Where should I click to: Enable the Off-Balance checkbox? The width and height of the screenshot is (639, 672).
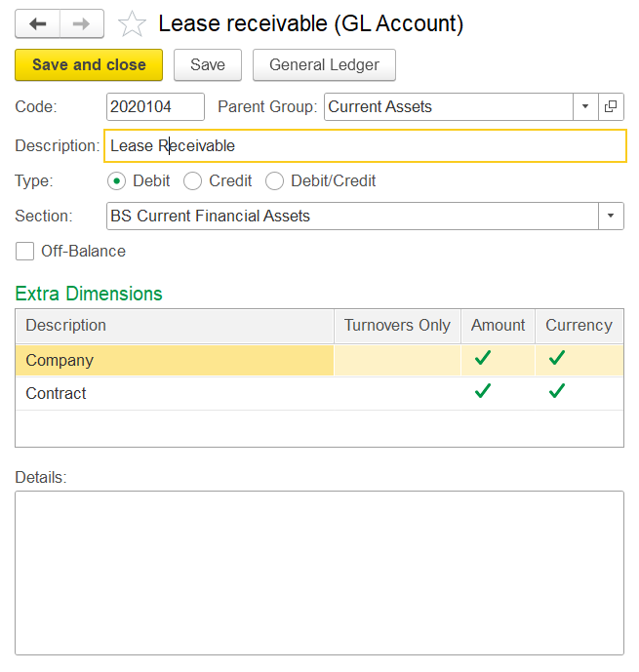(x=25, y=252)
